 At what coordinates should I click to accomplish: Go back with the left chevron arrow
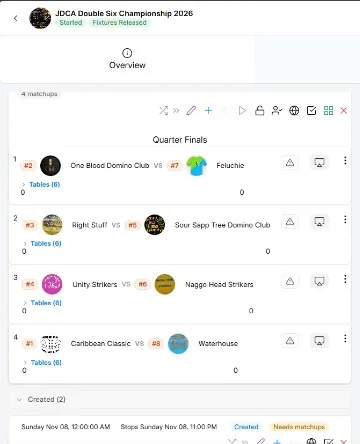[x=16, y=18]
